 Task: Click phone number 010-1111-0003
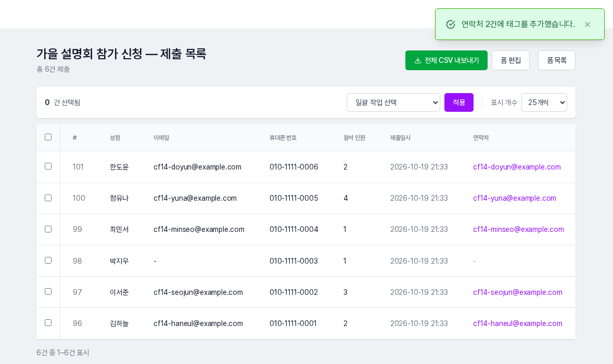click(293, 261)
